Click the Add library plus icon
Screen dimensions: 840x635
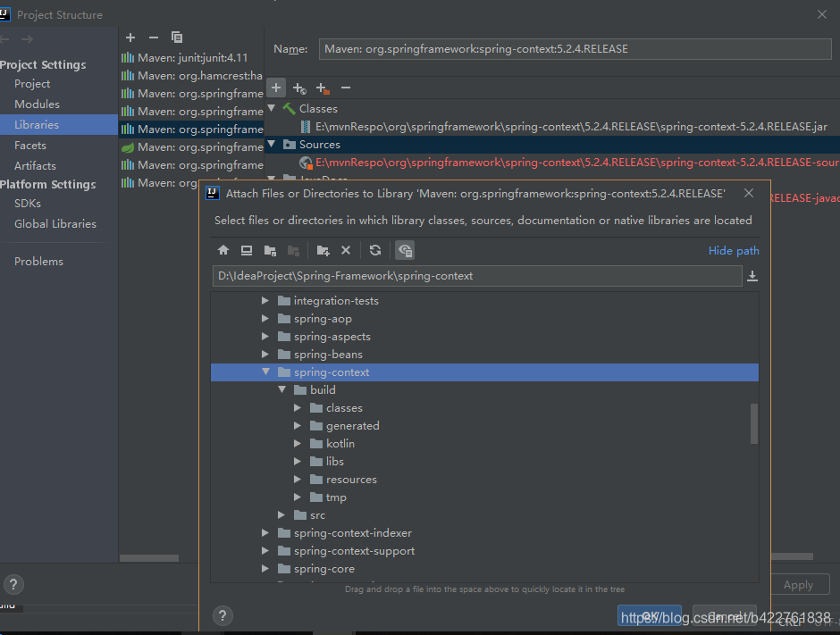[x=130, y=38]
